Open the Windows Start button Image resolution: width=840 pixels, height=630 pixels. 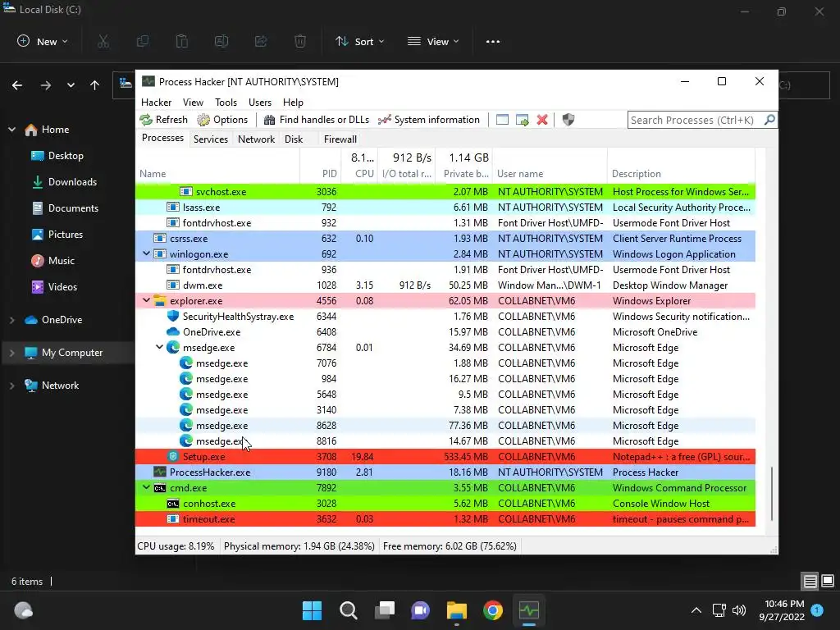click(x=312, y=610)
